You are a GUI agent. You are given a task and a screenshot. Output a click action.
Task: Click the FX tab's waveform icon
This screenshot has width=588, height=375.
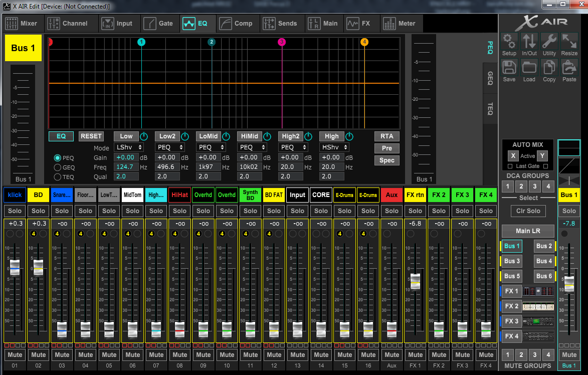point(352,23)
